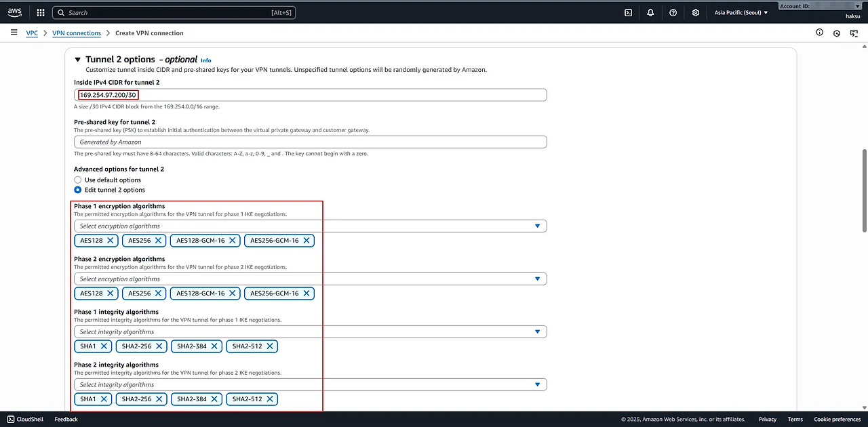
Task: Click the AWS logo home icon
Action: (15, 12)
